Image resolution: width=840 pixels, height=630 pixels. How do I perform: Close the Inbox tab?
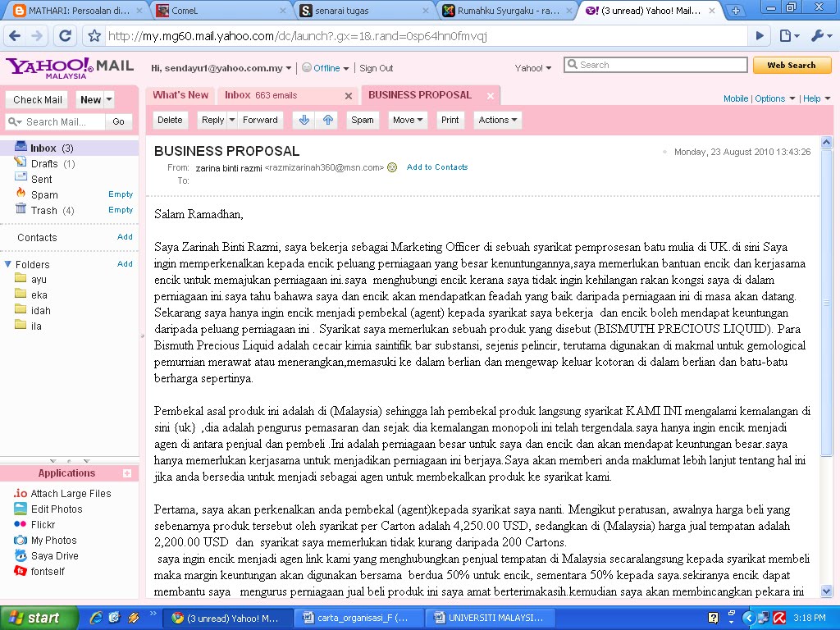349,96
